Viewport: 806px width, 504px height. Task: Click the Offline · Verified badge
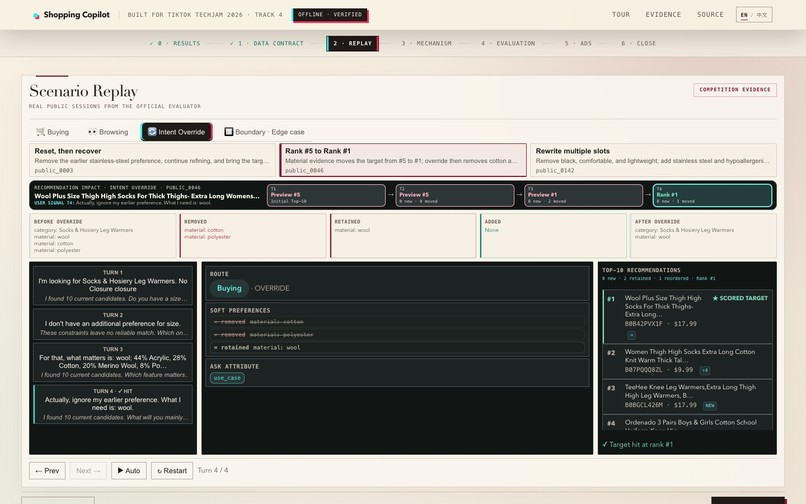[x=330, y=15]
